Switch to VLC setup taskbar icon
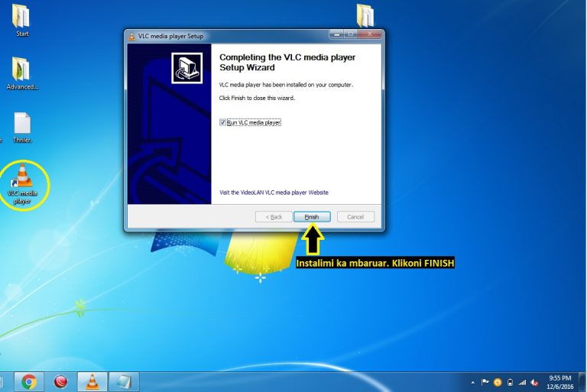Viewport: 587px width, 392px height. coord(92,382)
